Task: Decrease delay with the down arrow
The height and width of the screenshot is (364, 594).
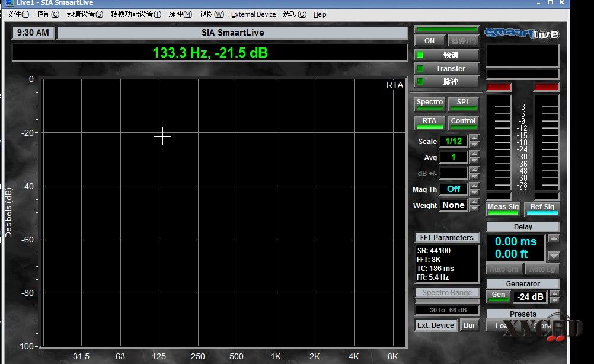Action: point(554,257)
